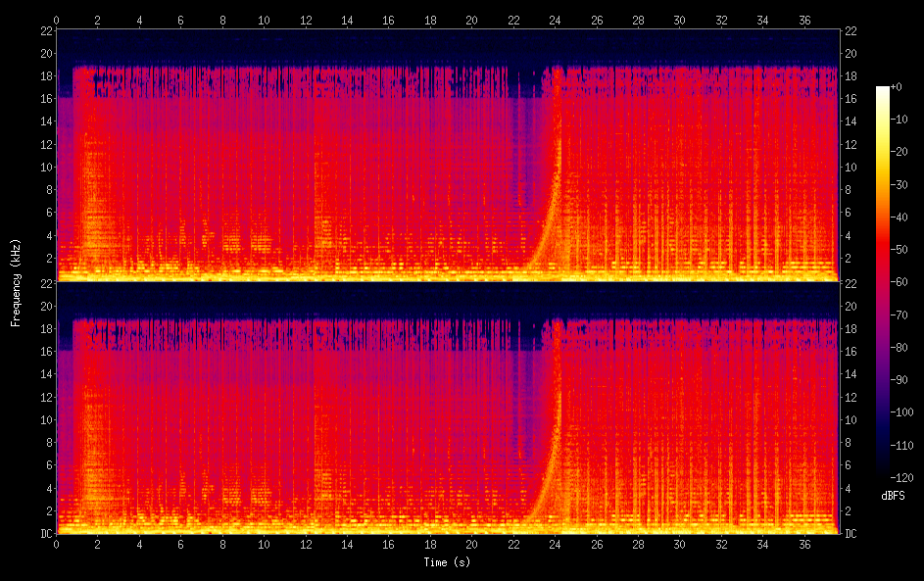Click the "dBFS" label below the color scale

coord(893,496)
